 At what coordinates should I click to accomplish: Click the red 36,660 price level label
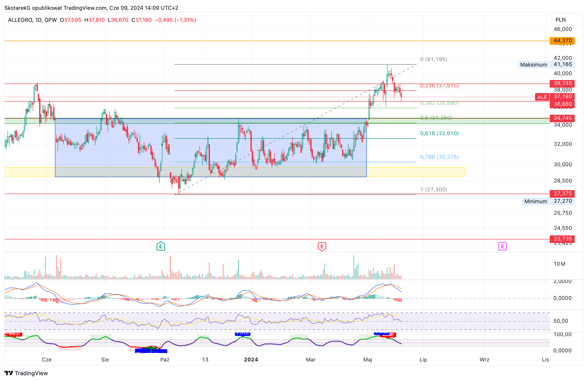(562, 104)
